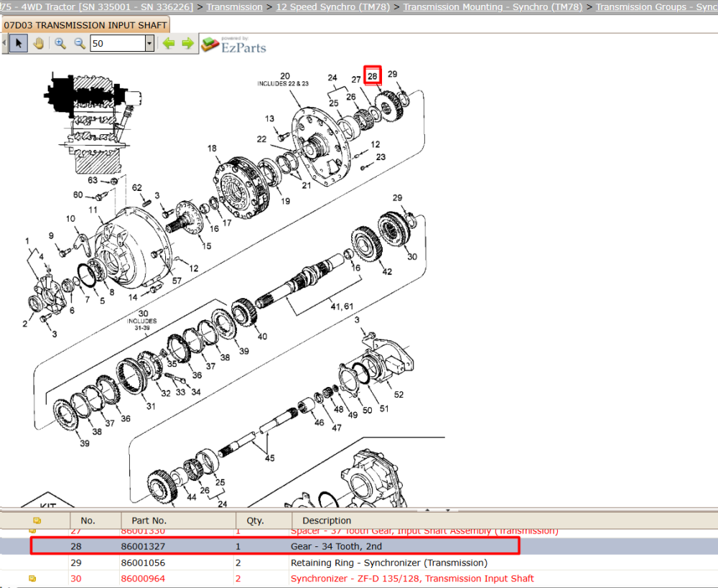
Task: Click callout 47 in the diagram
Action: (337, 428)
